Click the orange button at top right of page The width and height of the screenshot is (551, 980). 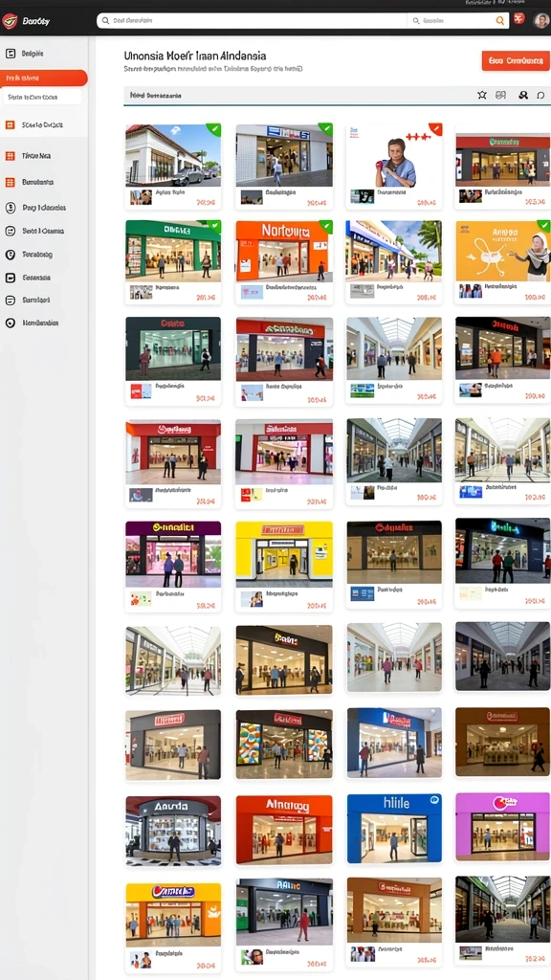516,60
